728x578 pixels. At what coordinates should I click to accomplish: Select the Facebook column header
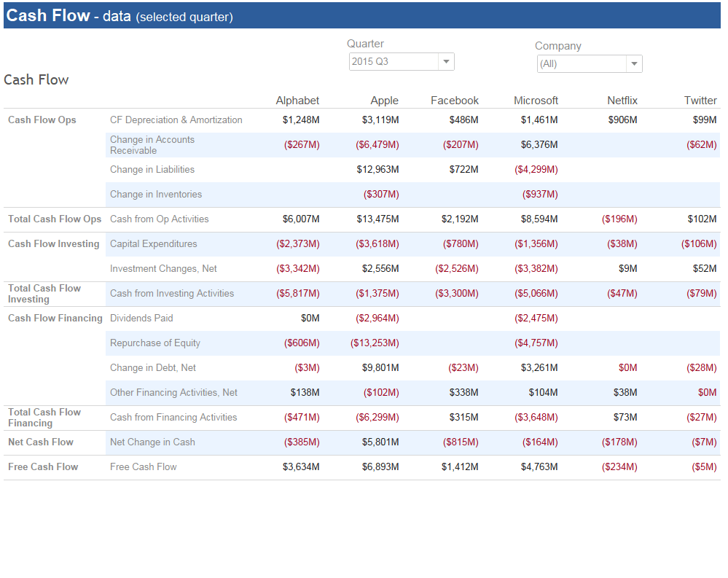455,101
